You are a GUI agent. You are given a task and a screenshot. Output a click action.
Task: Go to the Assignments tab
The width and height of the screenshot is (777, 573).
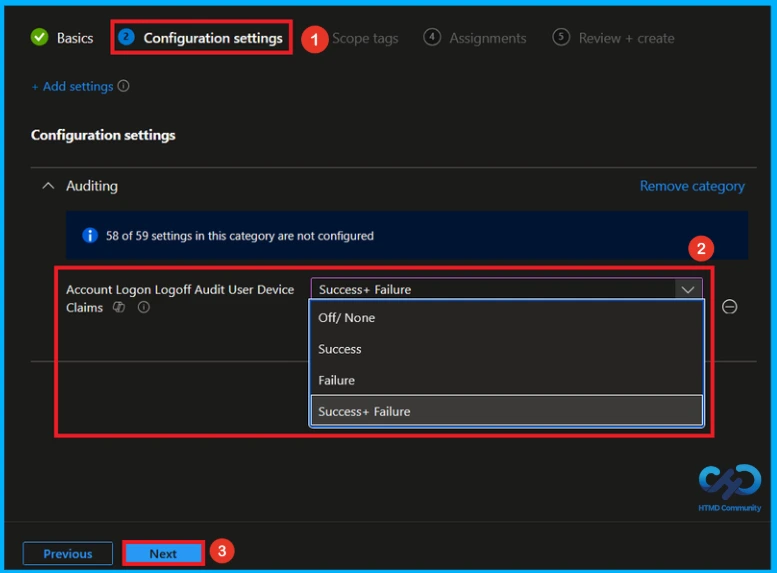coord(488,38)
